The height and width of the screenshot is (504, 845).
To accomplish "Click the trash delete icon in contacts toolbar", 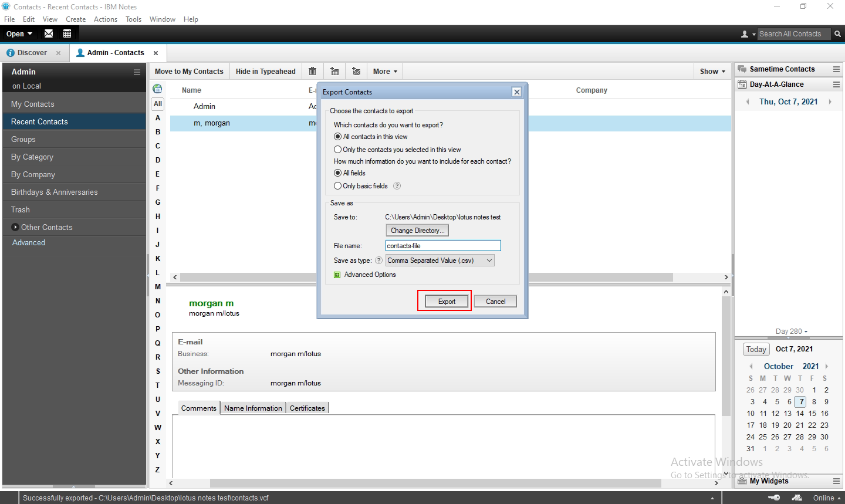I will [x=312, y=71].
